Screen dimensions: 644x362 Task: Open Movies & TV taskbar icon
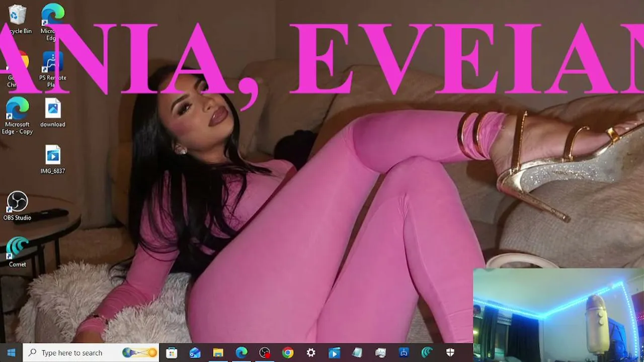coord(334,352)
